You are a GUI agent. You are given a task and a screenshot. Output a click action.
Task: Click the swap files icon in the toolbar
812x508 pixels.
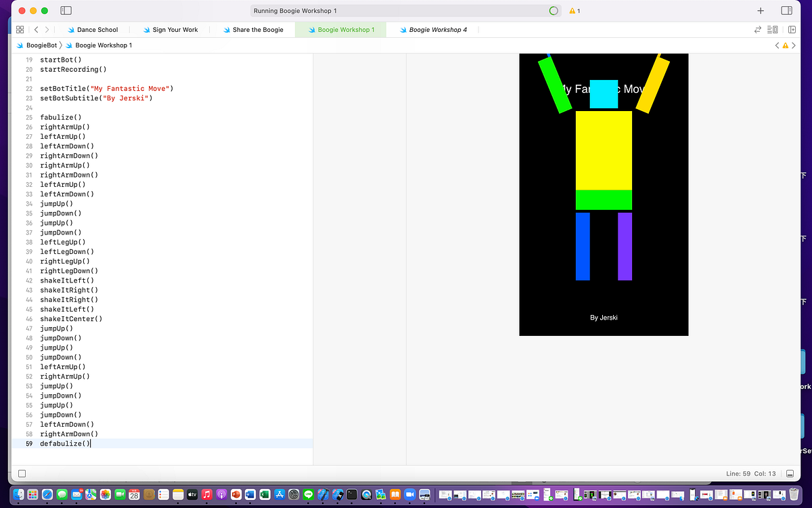tap(757, 30)
